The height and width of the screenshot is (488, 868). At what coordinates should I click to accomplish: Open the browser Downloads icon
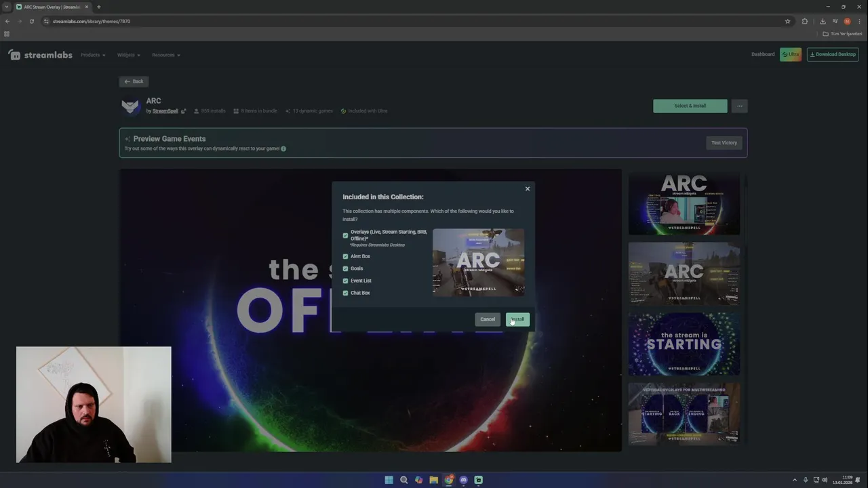(x=823, y=21)
